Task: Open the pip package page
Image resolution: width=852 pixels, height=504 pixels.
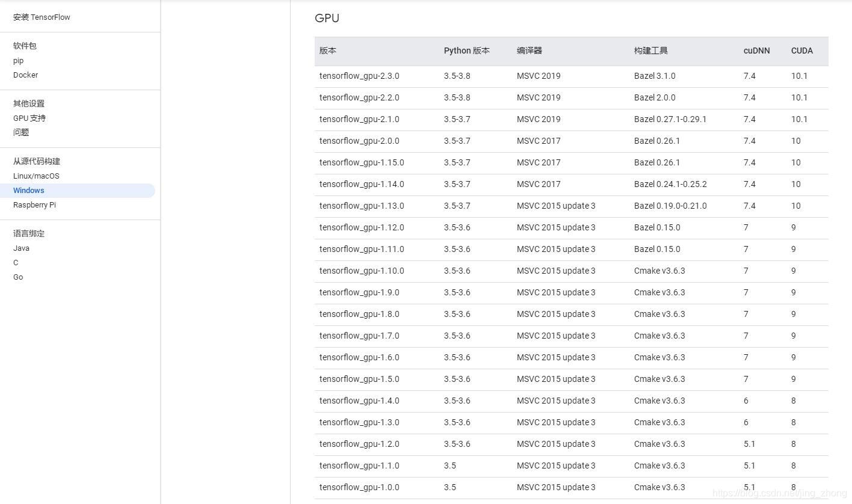Action: point(18,61)
